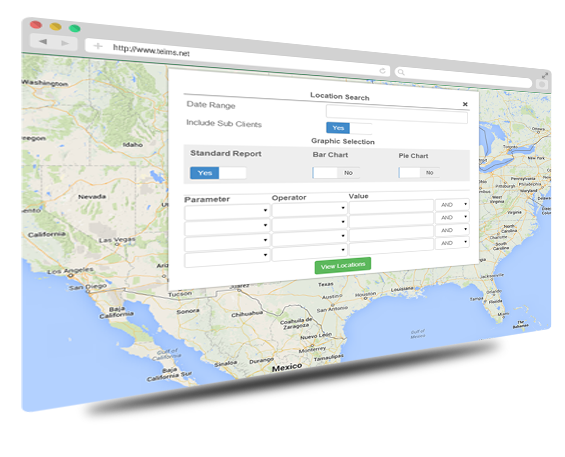565x457 pixels.
Task: Click the green window dot
Action: 75,28
